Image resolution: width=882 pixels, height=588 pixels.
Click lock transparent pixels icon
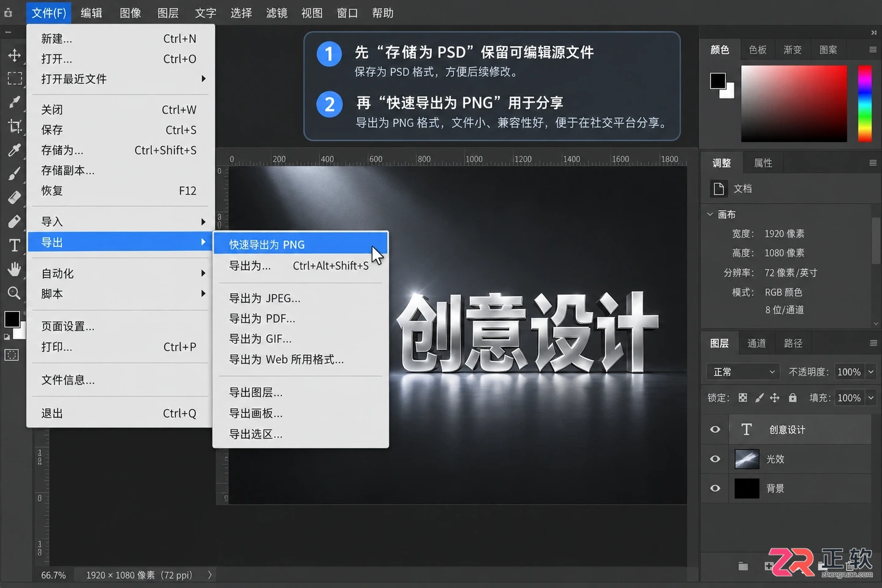click(742, 398)
